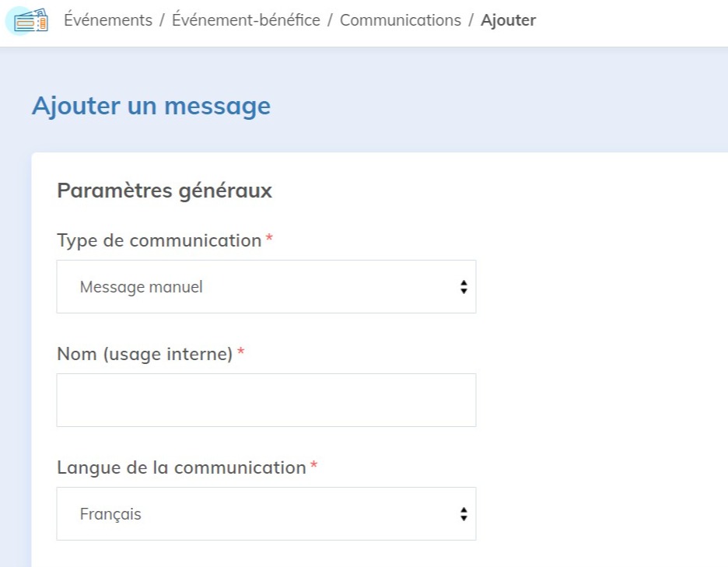The width and height of the screenshot is (728, 567).
Task: Click inside the Nom (usage interne) field
Action: (266, 400)
